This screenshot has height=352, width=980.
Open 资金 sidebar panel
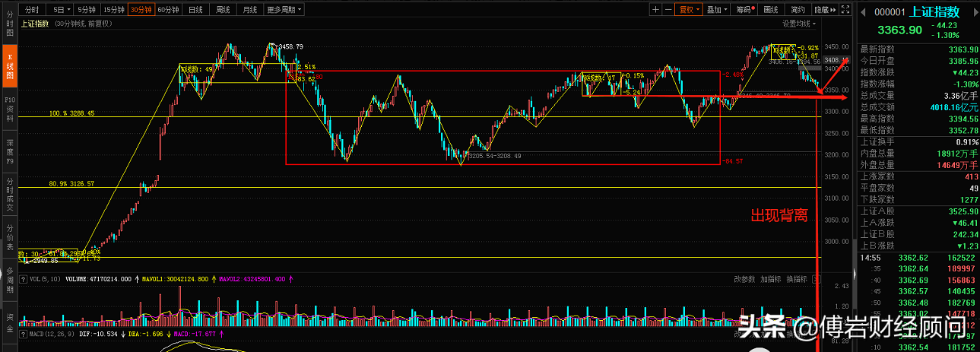9,322
